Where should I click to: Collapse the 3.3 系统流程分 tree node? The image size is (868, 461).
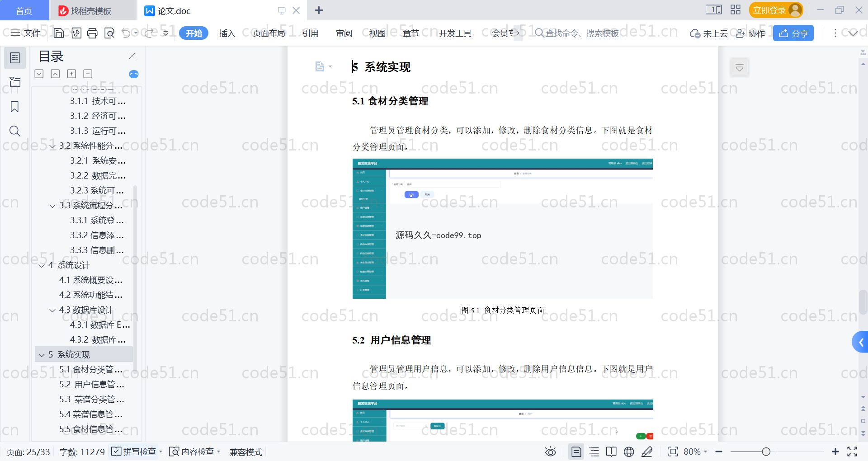click(x=52, y=206)
